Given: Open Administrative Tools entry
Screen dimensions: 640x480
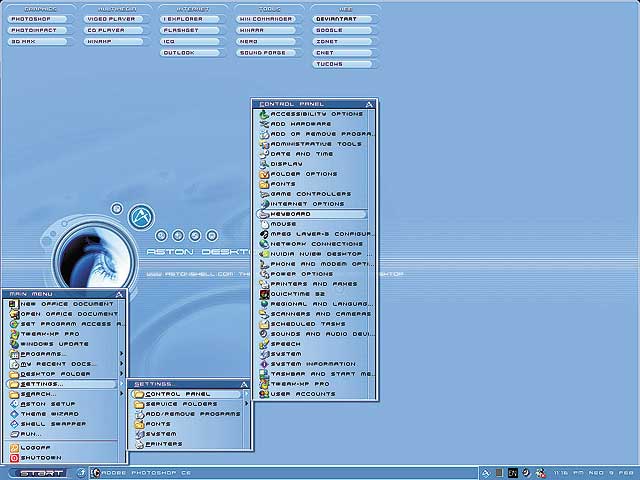Looking at the screenshot, I should (313, 144).
